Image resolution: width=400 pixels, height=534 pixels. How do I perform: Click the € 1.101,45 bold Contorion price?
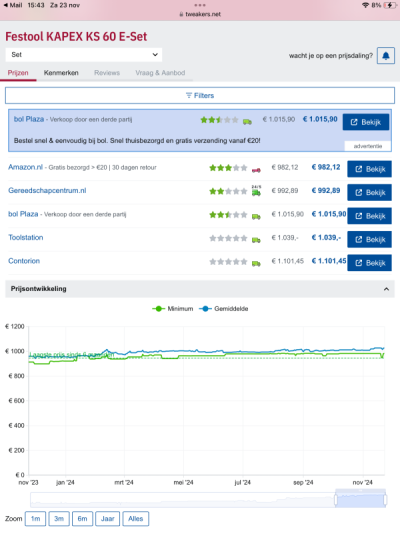coord(329,261)
